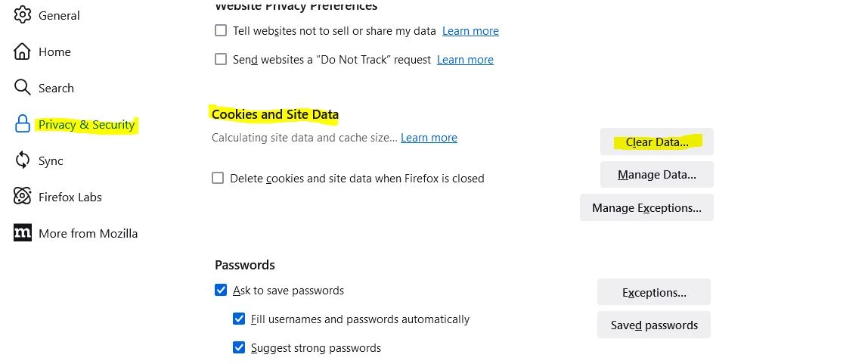Click the More from Mozilla icon

(23, 233)
